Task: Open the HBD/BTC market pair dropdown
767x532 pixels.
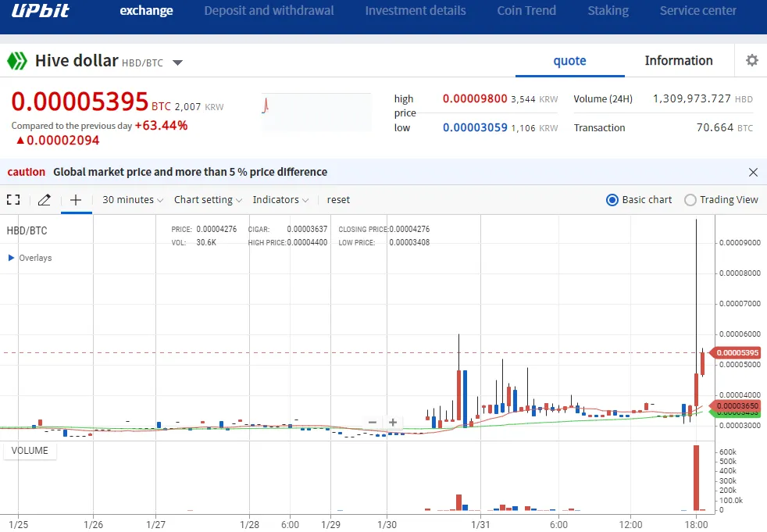Action: click(x=177, y=62)
